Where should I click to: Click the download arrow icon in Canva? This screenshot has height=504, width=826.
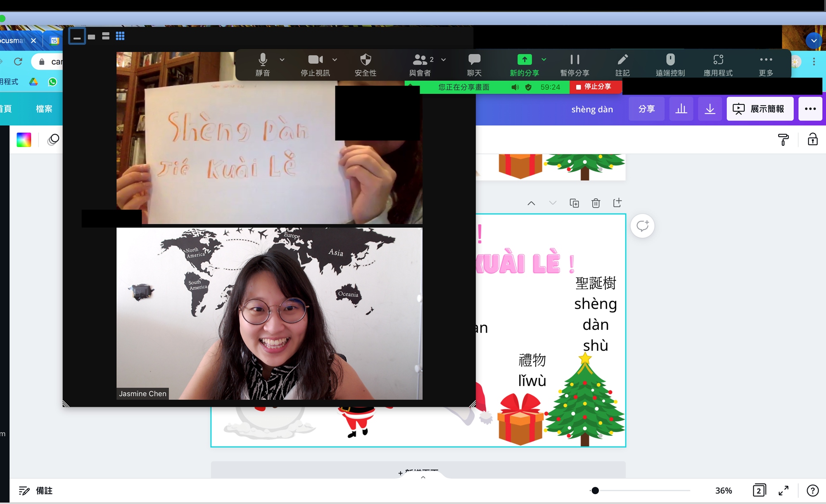coord(710,109)
